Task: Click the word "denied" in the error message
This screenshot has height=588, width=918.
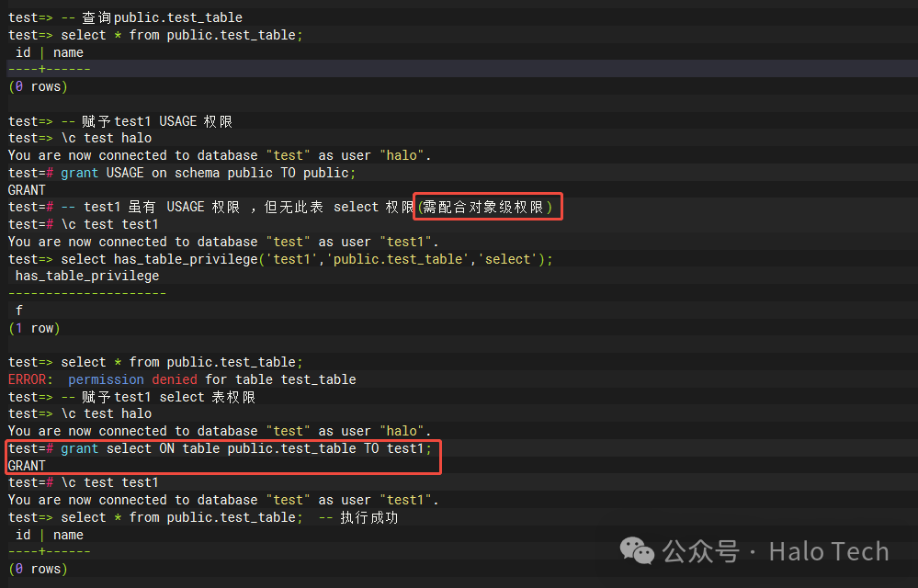Action: (x=175, y=379)
